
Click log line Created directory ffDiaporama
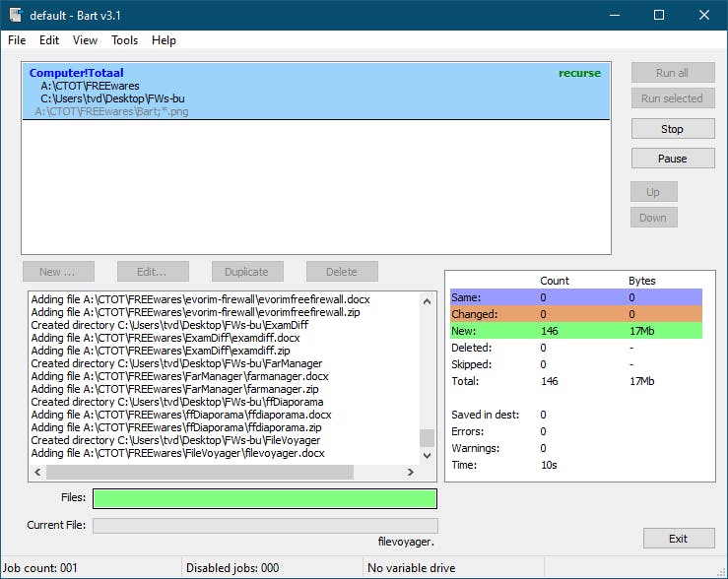tap(177, 402)
